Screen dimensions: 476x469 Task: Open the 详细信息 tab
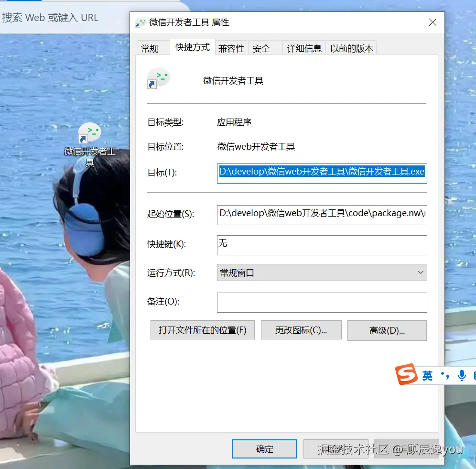(x=304, y=48)
